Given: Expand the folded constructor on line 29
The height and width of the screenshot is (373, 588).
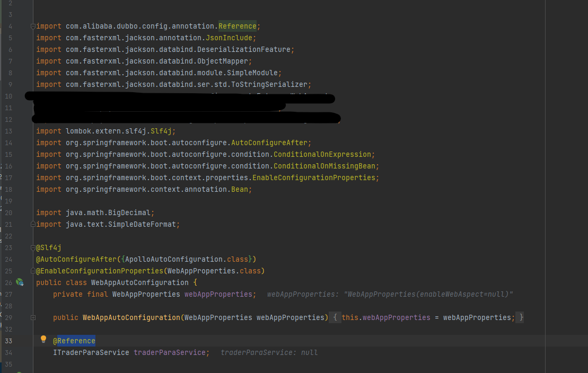Looking at the screenshot, I should coord(33,317).
